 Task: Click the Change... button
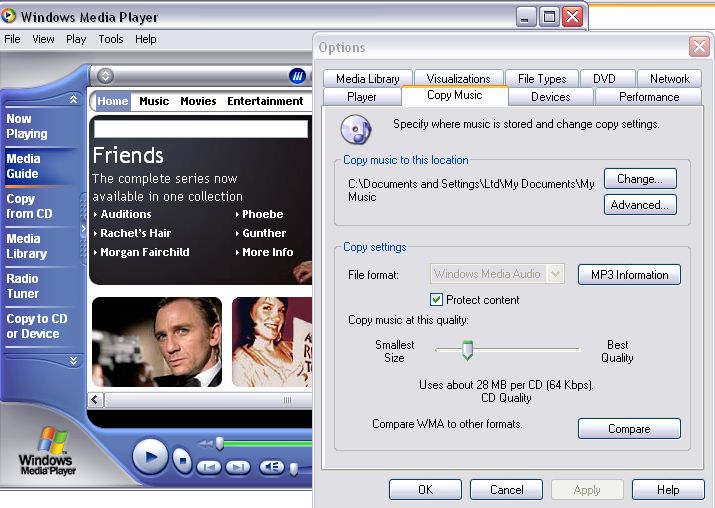point(640,179)
